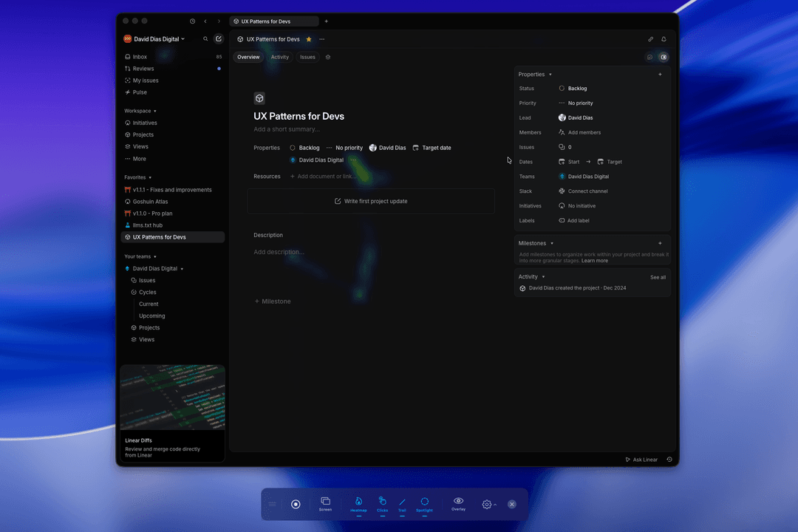The width and height of the screenshot is (798, 532).
Task: Open search in the sidebar
Action: 205,38
